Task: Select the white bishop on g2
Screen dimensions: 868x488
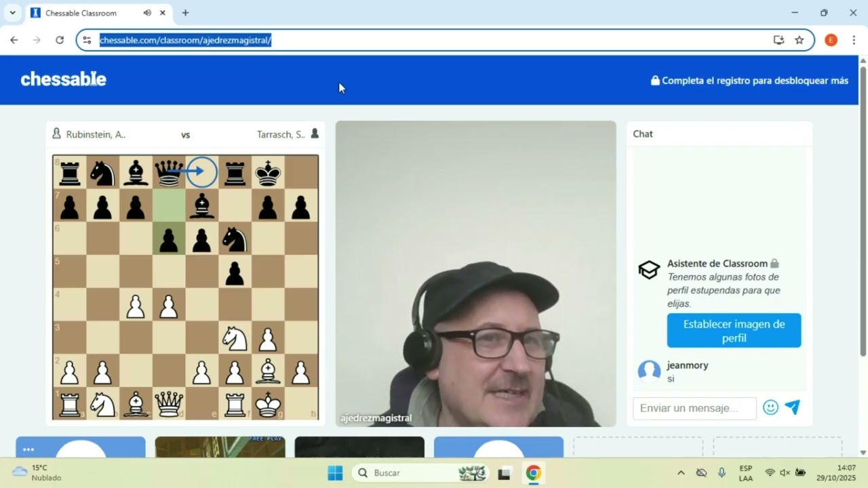Action: 268,371
